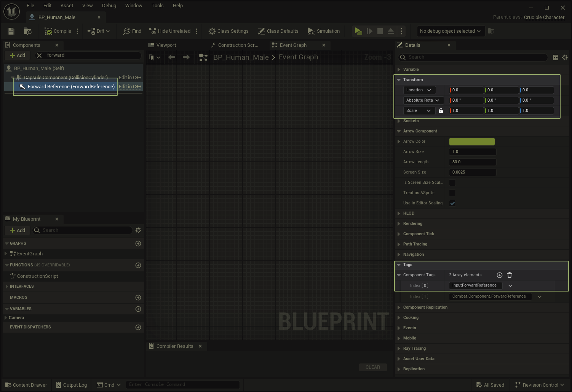
Task: Click the Details search field
Action: (473, 57)
